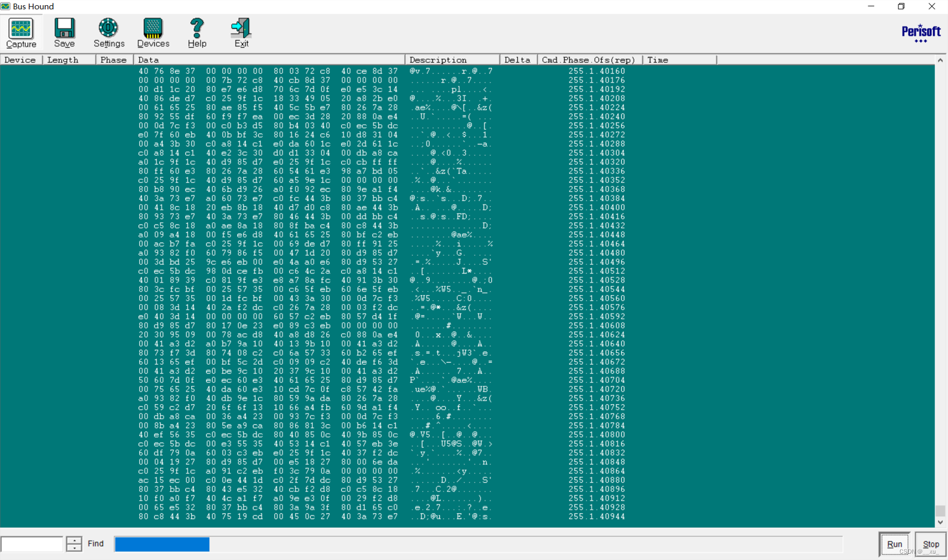This screenshot has height=560, width=948.
Task: Click the Length column header
Action: point(69,60)
